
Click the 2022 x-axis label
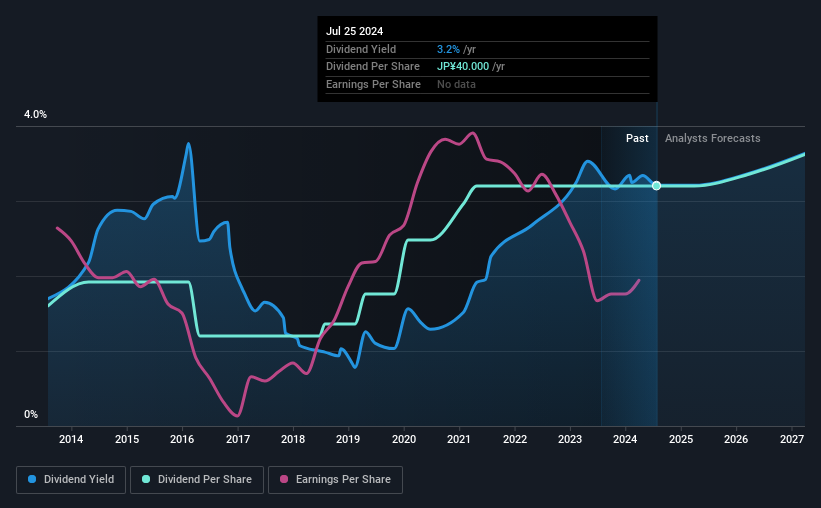515,439
